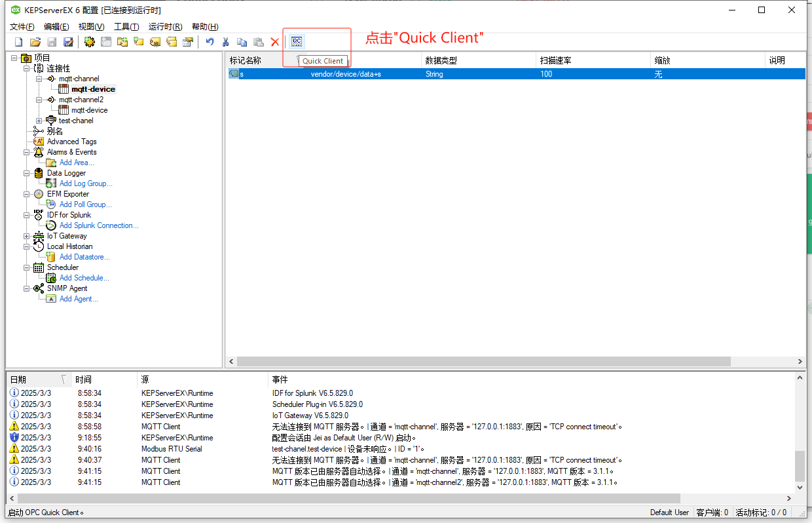Open the 工具(T) menu
The width and height of the screenshot is (812, 523).
[126, 27]
